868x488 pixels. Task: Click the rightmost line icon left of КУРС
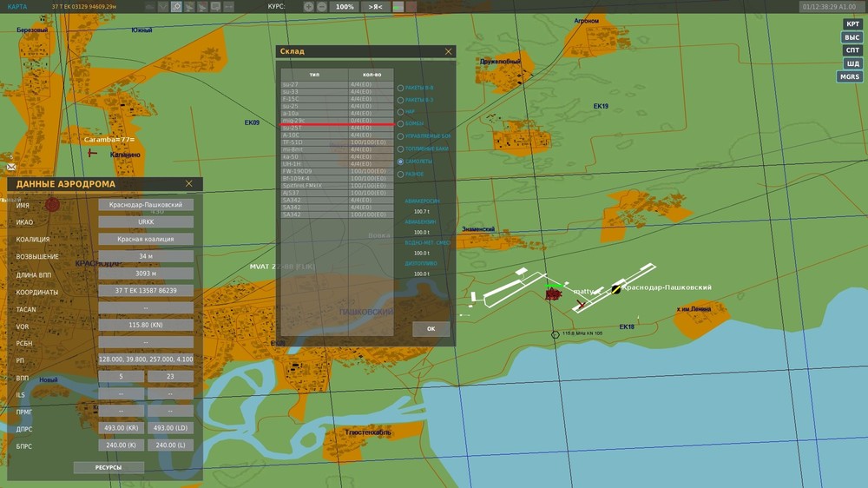point(228,7)
